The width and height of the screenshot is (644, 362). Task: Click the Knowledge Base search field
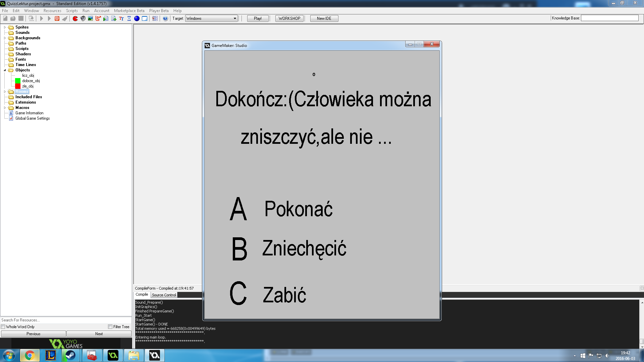coord(609,18)
